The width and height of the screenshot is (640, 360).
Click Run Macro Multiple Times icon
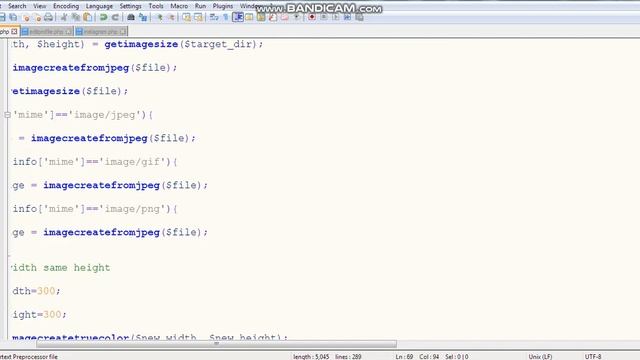(x=347, y=17)
